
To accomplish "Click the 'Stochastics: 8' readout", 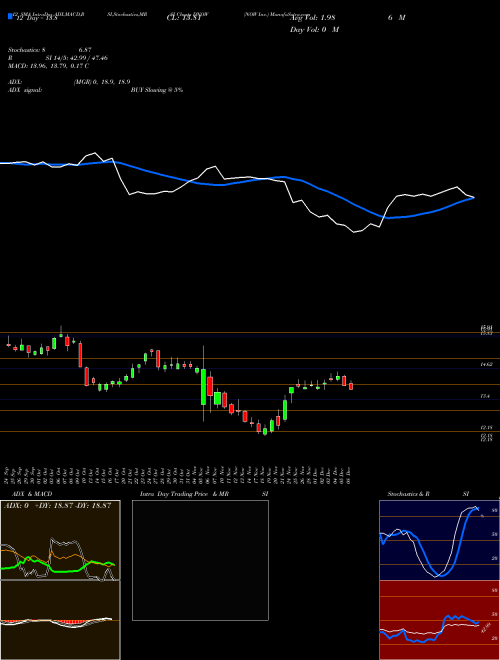I will 27,50.
